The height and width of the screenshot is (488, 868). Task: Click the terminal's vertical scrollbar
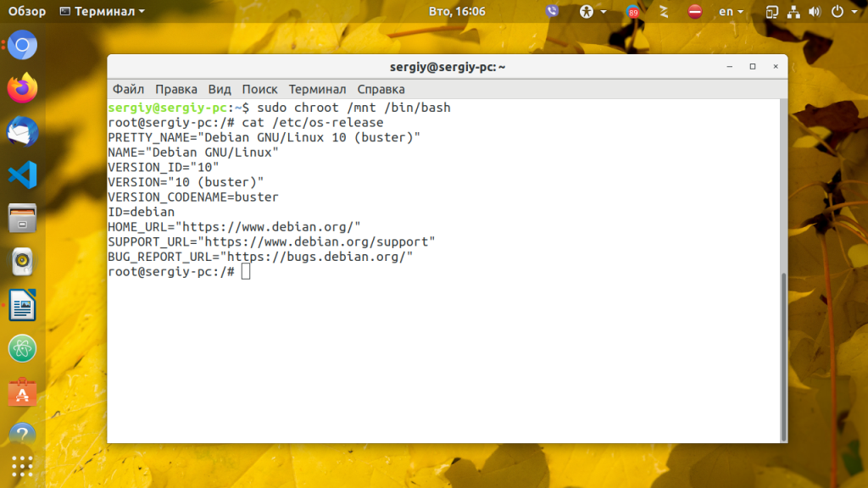point(783,356)
